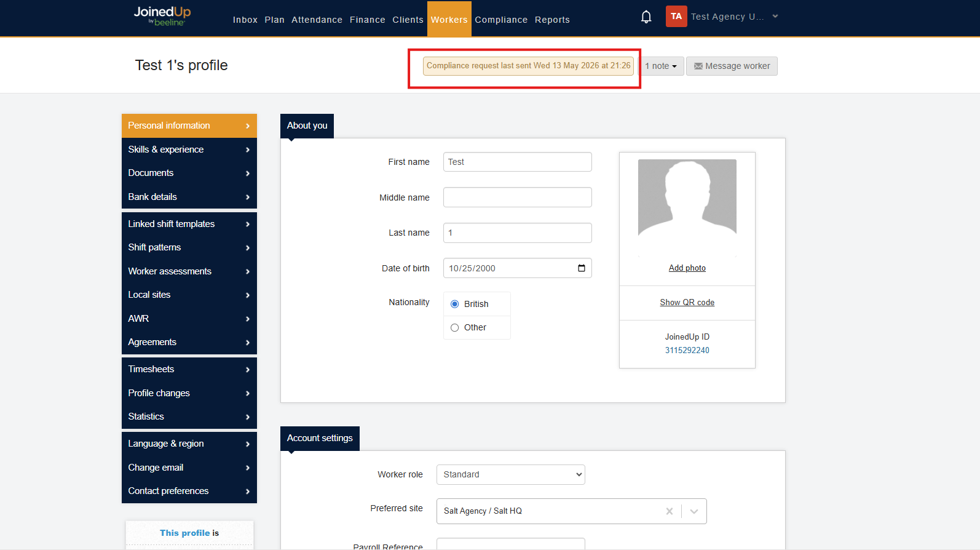Click the Middle name field

(x=518, y=197)
